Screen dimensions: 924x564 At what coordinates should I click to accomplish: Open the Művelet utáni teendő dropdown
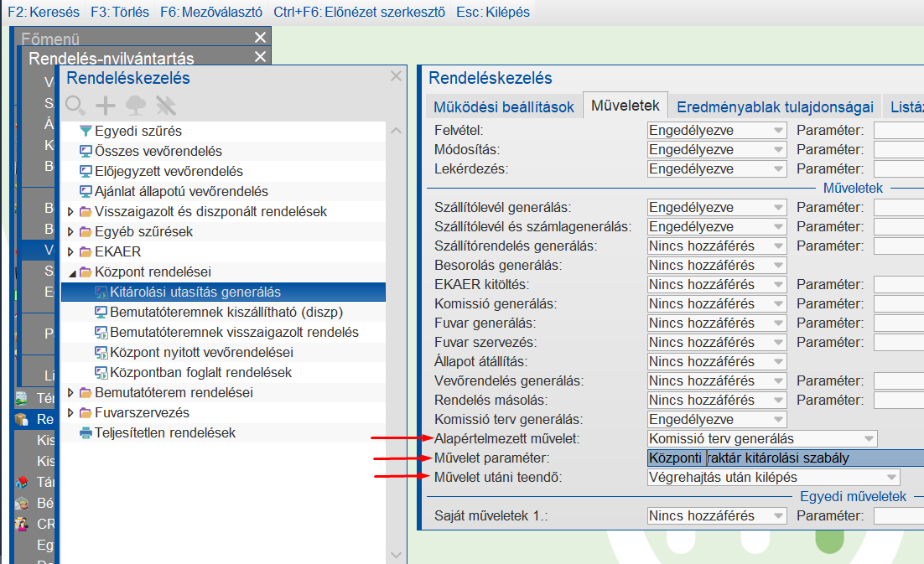tap(774, 477)
